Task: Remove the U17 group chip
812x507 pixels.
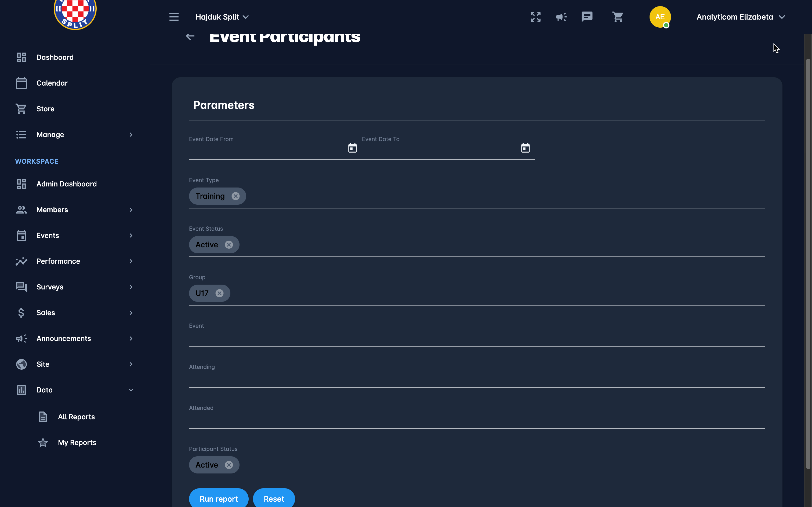Action: 219,293
